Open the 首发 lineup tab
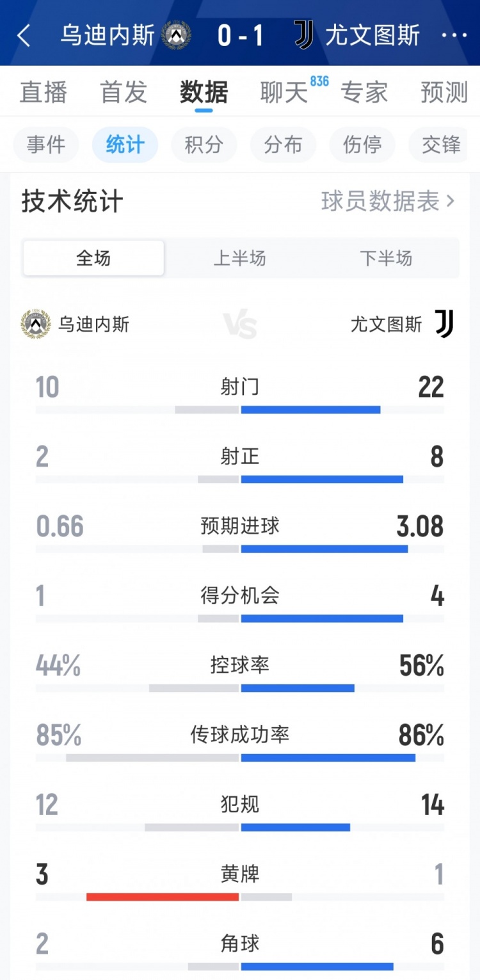Screen dimensions: 480x980 (x=124, y=93)
